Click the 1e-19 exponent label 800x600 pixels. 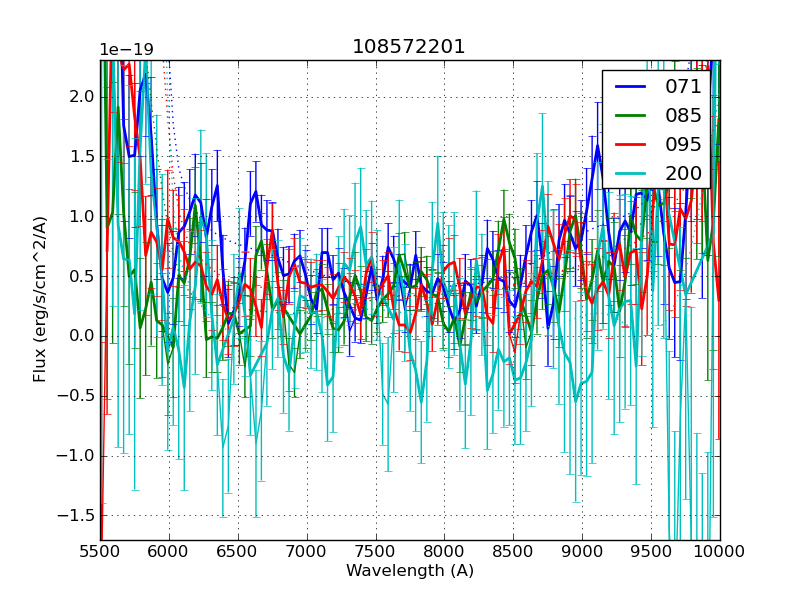click(x=126, y=50)
